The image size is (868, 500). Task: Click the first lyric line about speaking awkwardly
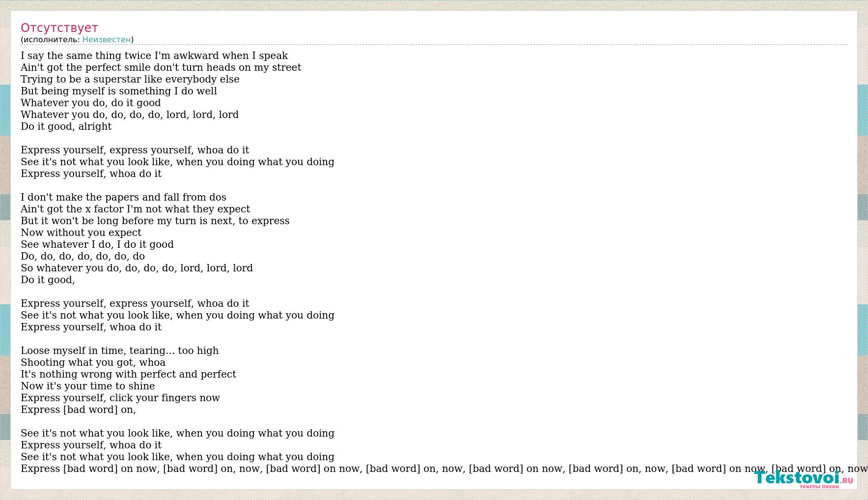click(x=154, y=56)
